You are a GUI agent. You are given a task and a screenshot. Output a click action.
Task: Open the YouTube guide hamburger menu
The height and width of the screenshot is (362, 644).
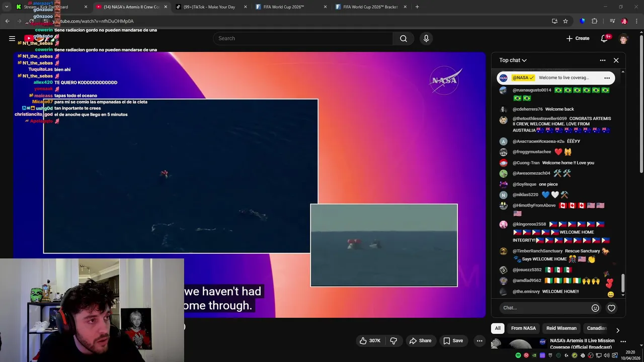pos(12,38)
